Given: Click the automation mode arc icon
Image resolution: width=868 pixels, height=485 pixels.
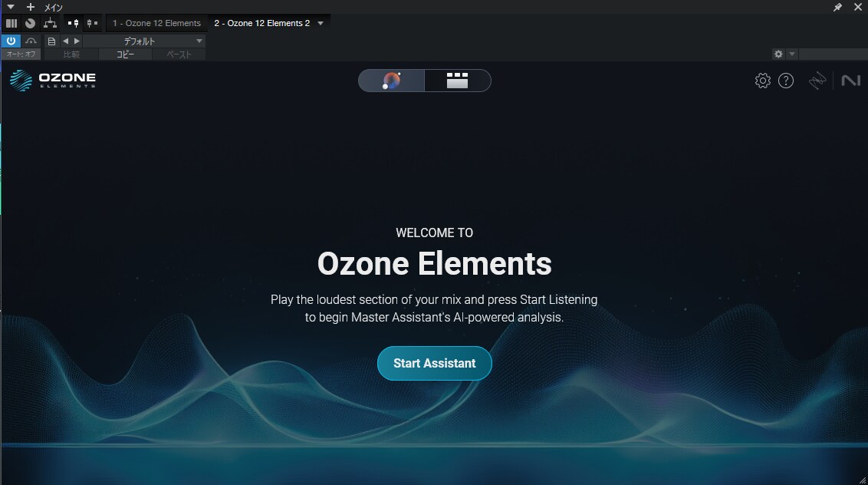Looking at the screenshot, I should click(31, 41).
